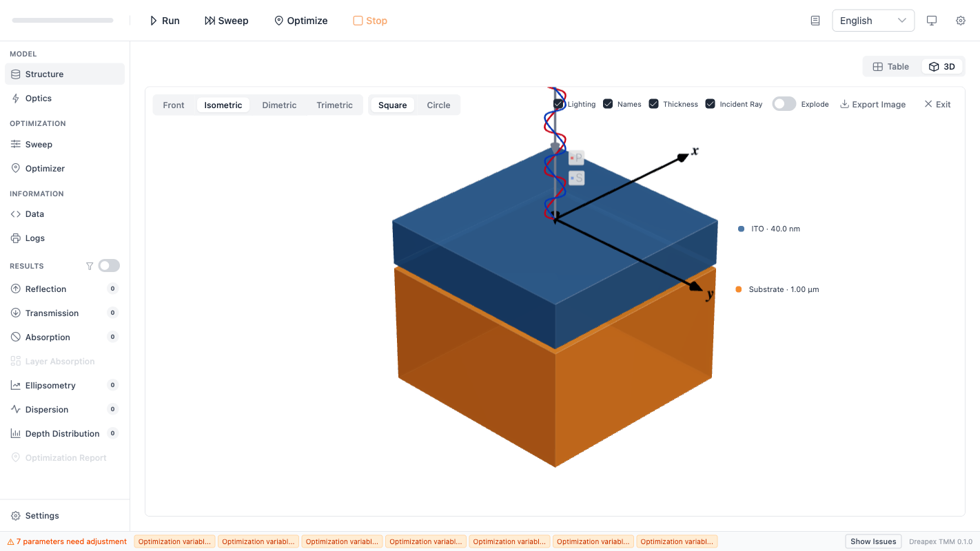980x551 pixels.
Task: Click the Show Issues button
Action: coord(872,541)
